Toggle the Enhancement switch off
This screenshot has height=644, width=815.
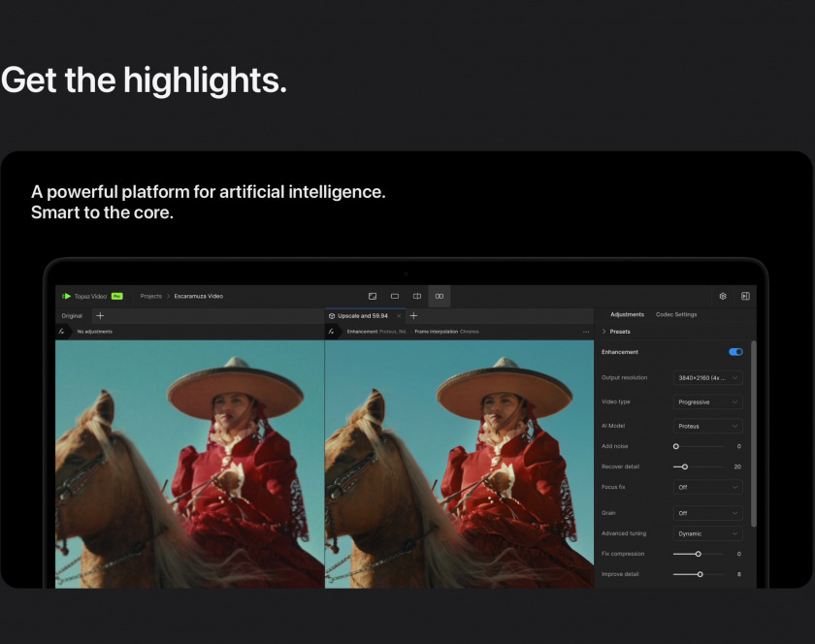click(x=735, y=352)
